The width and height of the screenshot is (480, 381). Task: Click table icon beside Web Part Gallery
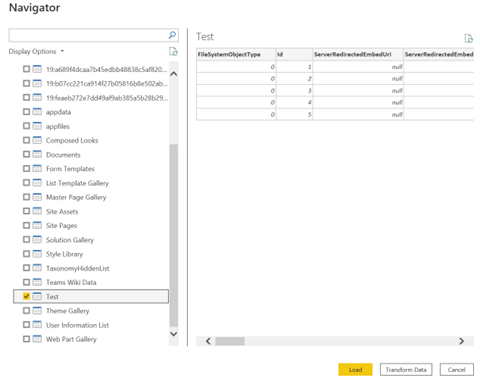pos(37,339)
